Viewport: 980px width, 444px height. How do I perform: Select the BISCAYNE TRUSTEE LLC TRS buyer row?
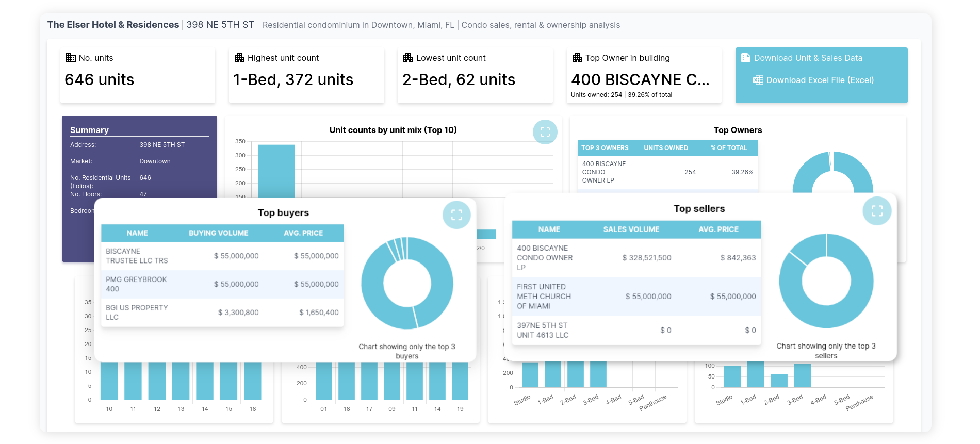[222, 256]
